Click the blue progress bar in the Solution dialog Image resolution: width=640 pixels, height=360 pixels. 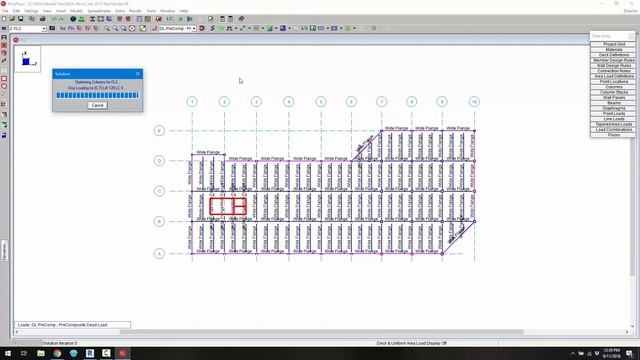pyautogui.click(x=98, y=96)
